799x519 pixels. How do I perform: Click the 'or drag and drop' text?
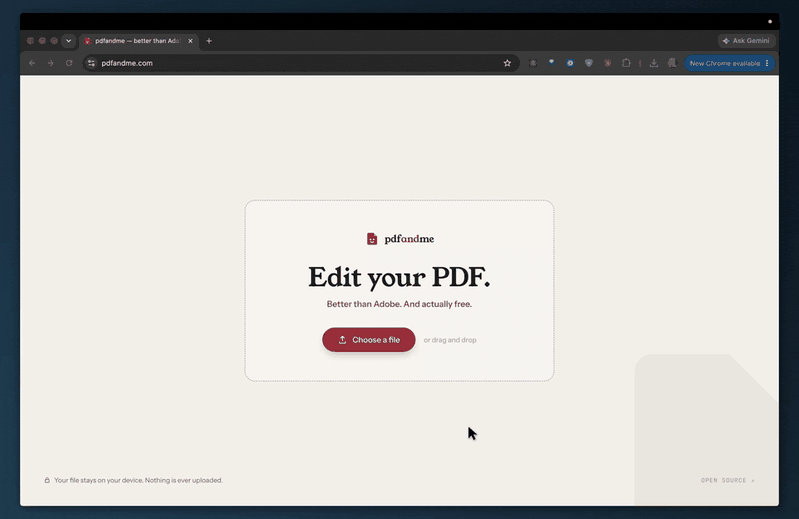pyautogui.click(x=450, y=340)
